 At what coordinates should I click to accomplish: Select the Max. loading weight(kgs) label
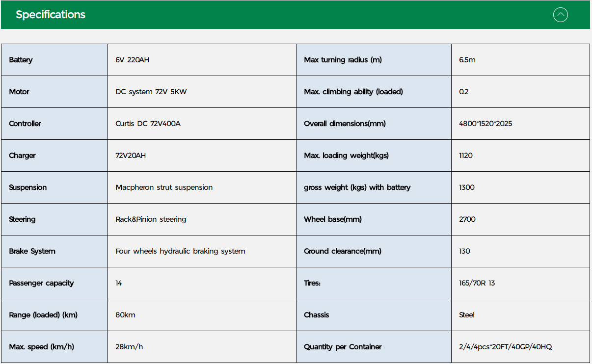click(346, 156)
